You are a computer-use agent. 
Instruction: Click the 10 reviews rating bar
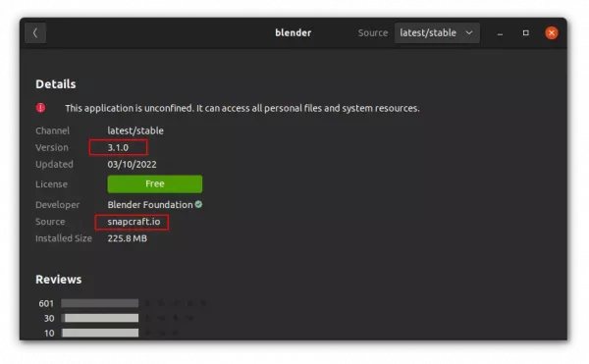pyautogui.click(x=100, y=333)
